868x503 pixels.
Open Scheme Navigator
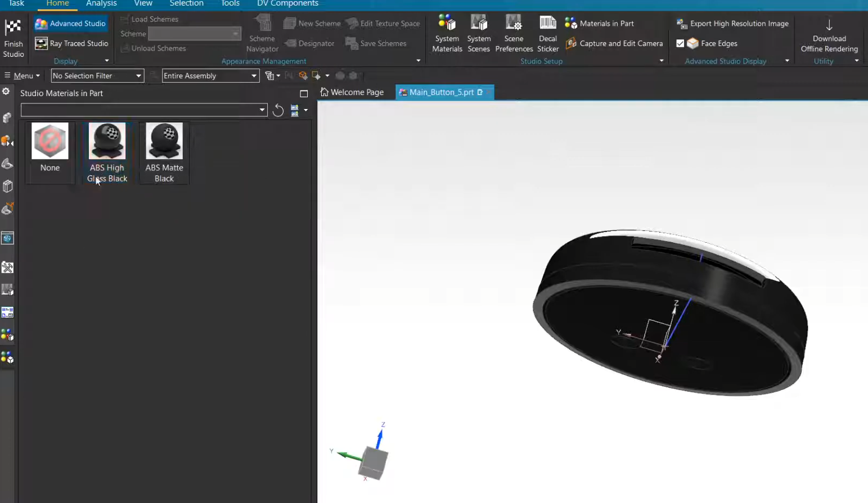pos(262,34)
